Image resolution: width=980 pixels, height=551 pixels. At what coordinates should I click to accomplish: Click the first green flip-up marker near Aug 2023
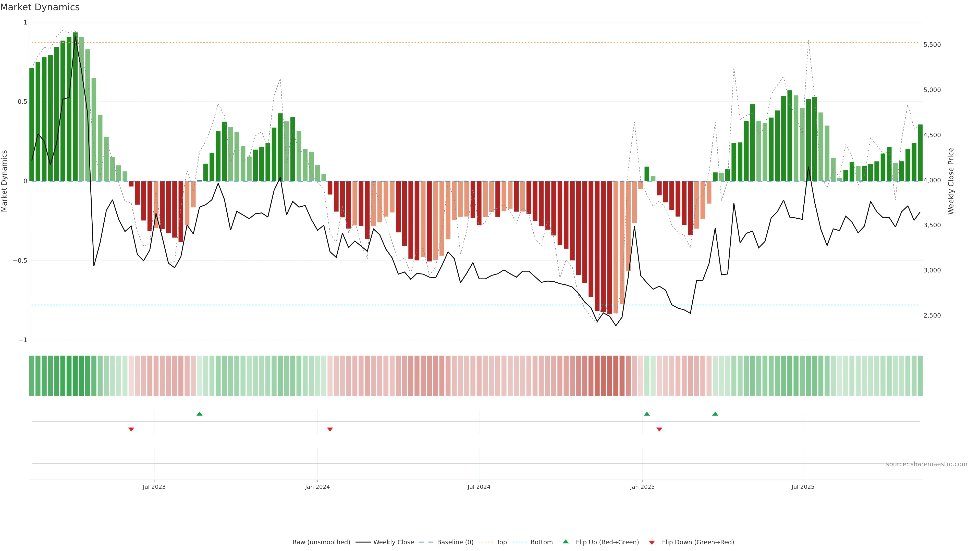click(x=199, y=414)
